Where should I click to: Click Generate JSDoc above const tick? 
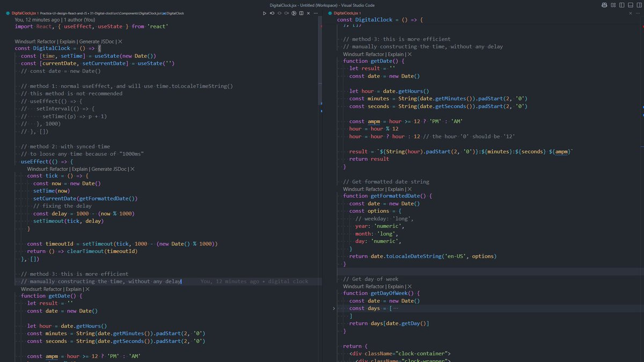pyautogui.click(x=109, y=169)
